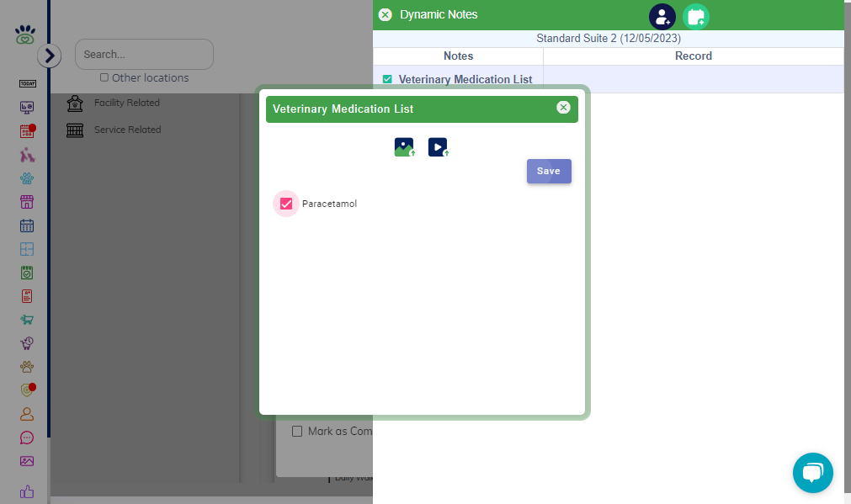Image resolution: width=851 pixels, height=504 pixels.
Task: Click the paw heart logo in sidebar
Action: [x=25, y=34]
